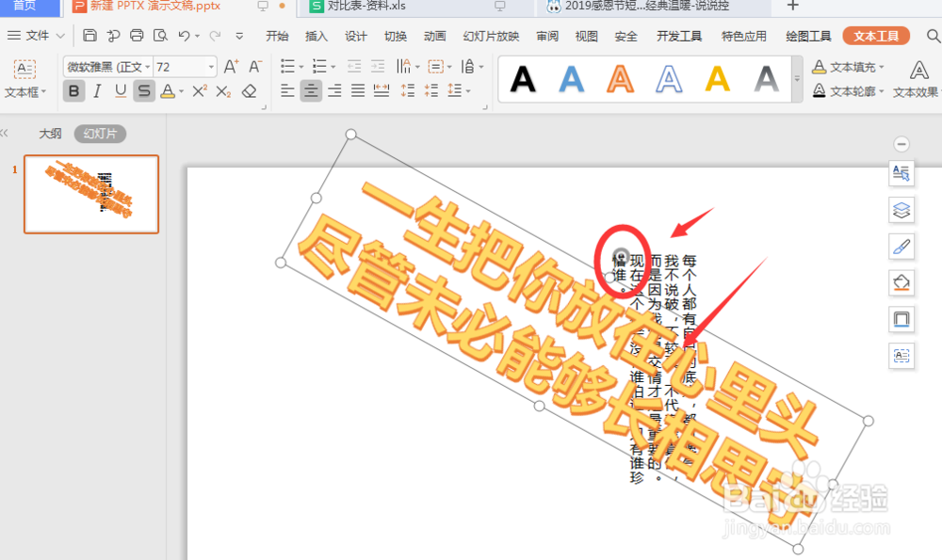Open the 文本效果 button

pos(917,79)
